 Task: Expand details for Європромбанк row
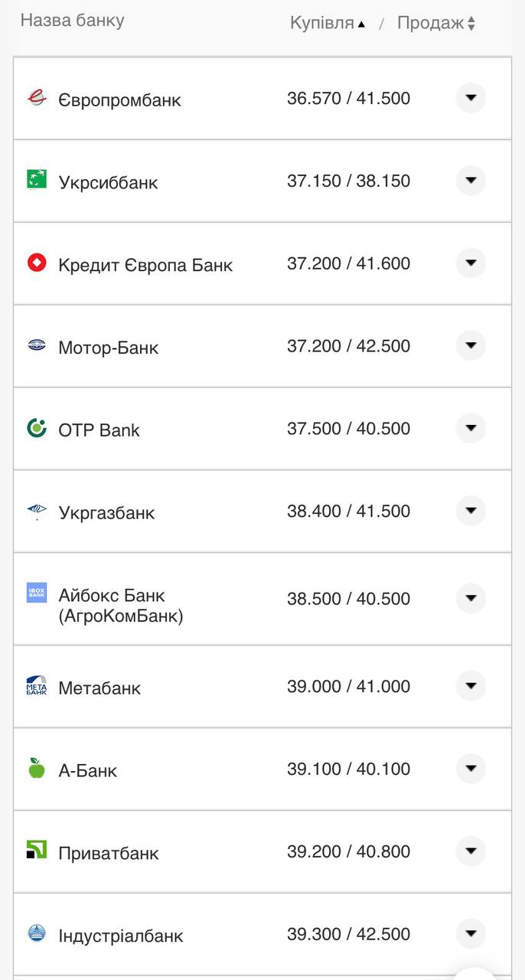click(471, 98)
